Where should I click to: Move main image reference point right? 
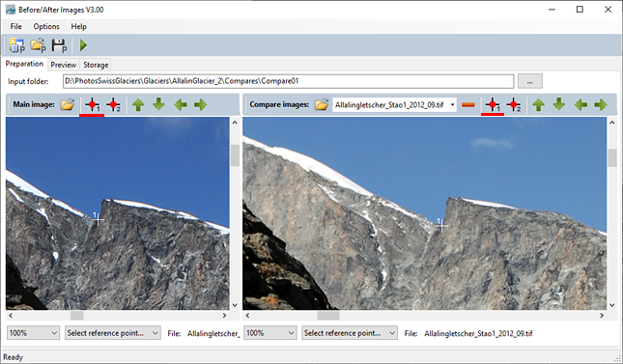[x=201, y=105]
